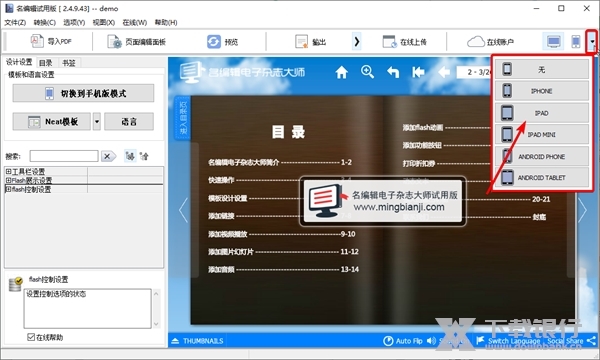The height and width of the screenshot is (360, 600).
Task: Select IPAD MINI from device list
Action: [x=541, y=134]
